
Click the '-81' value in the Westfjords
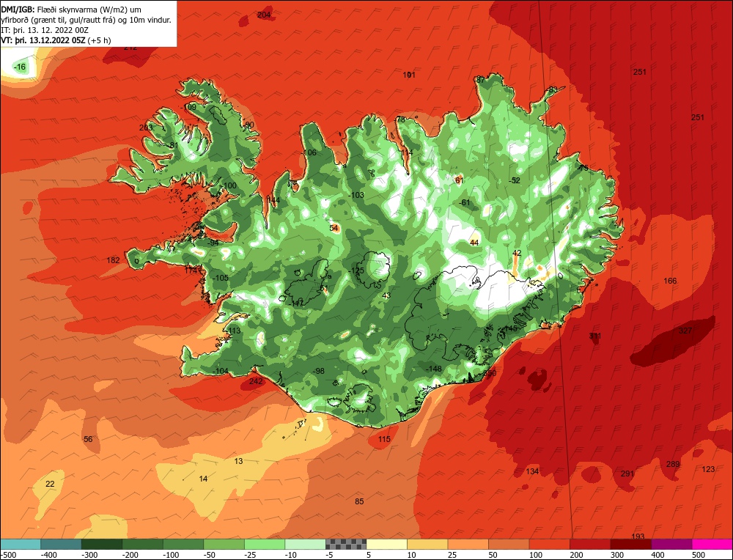[173, 146]
